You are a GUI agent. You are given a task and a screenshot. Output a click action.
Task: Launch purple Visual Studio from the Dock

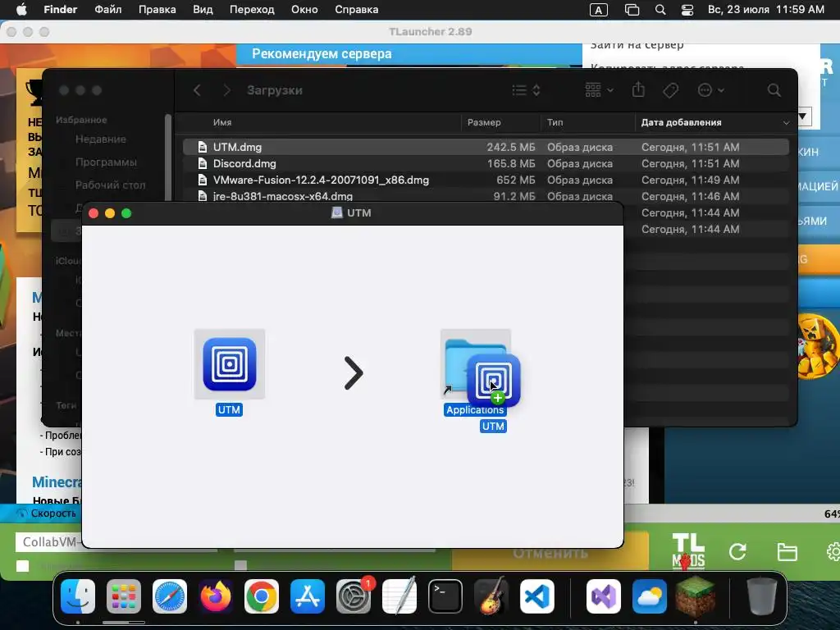(x=604, y=596)
